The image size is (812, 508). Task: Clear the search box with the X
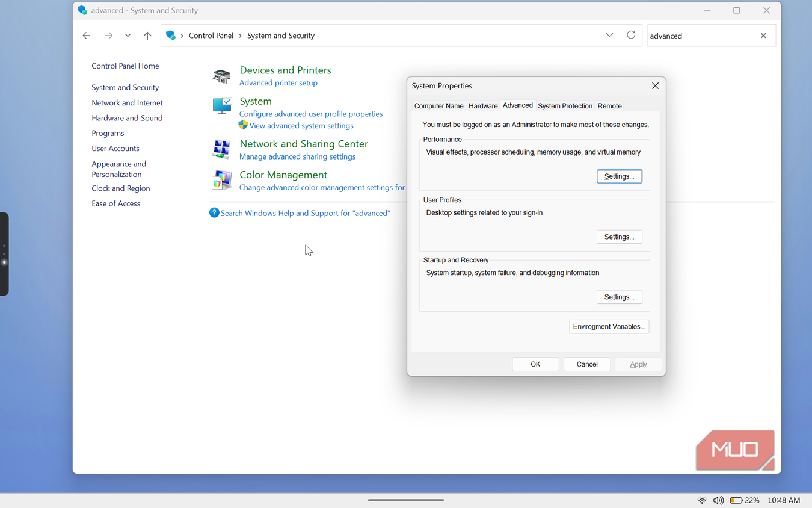[763, 36]
